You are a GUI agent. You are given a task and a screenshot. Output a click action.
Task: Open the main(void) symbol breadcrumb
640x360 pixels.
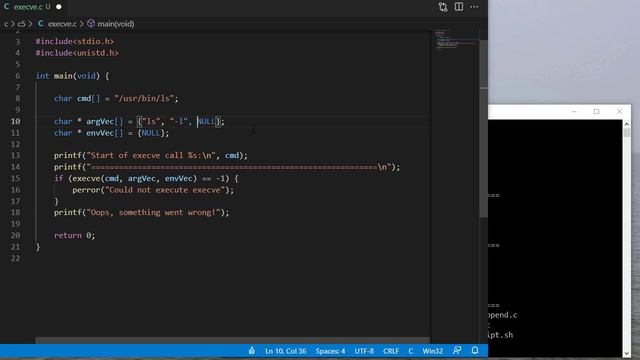[x=111, y=24]
